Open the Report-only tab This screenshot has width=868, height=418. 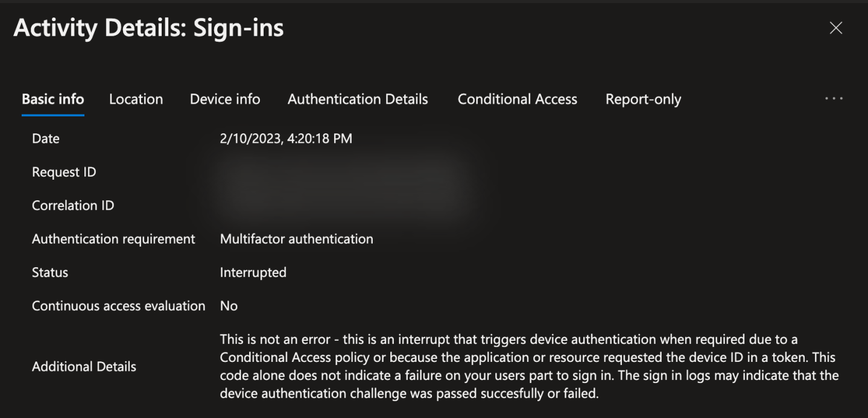click(x=643, y=99)
